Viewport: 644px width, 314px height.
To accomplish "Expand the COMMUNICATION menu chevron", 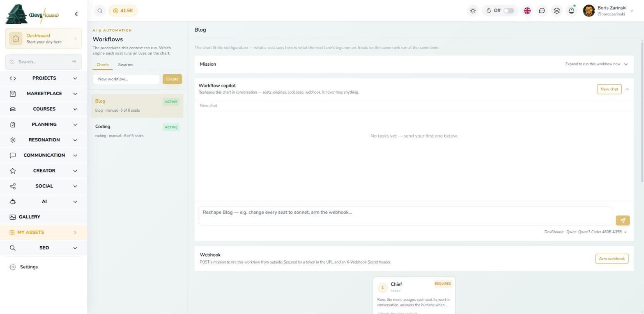I will (x=75, y=155).
